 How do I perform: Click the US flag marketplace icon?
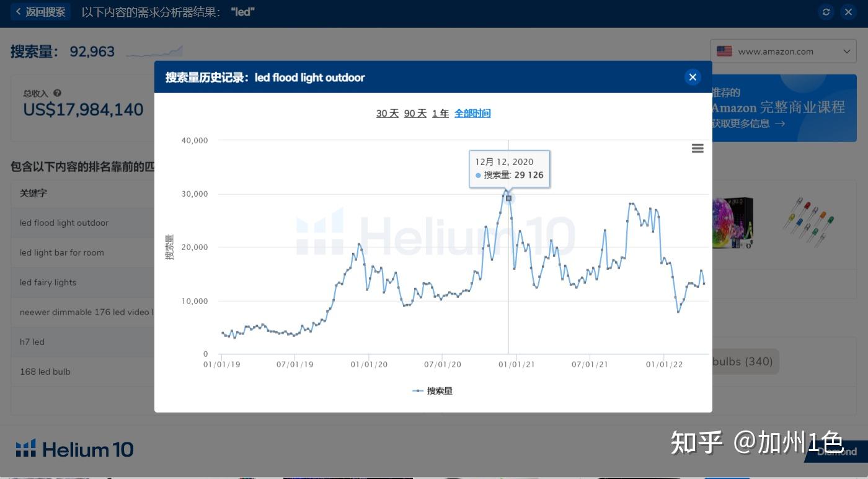pyautogui.click(x=724, y=51)
